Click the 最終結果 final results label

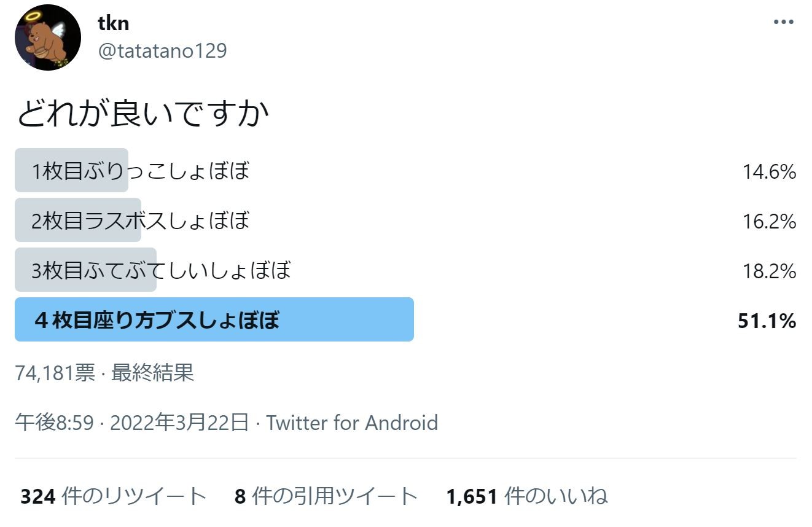(x=152, y=373)
